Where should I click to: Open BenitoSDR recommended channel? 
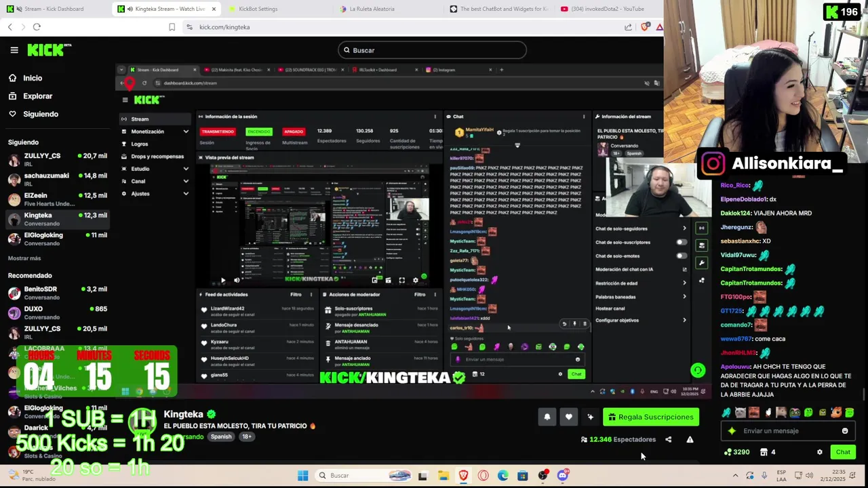coord(57,293)
